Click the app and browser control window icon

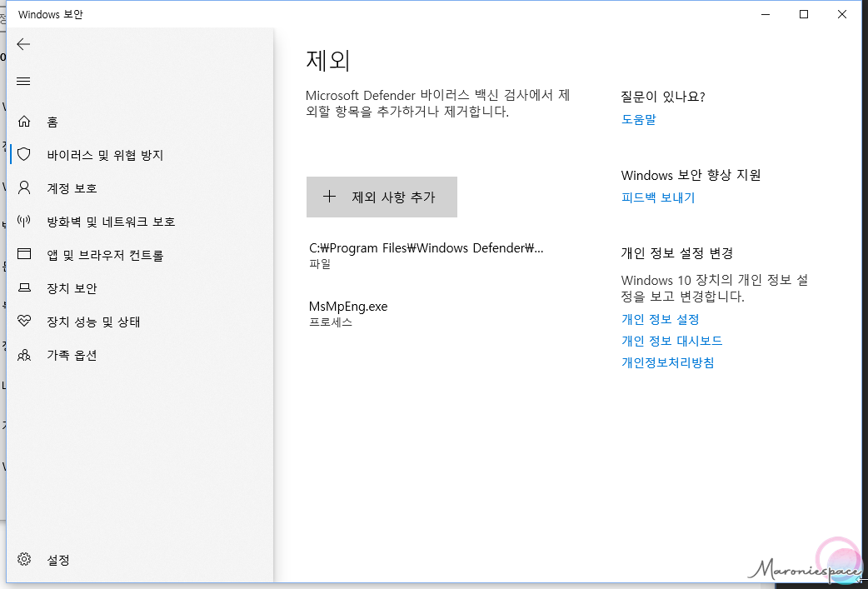pyautogui.click(x=24, y=254)
